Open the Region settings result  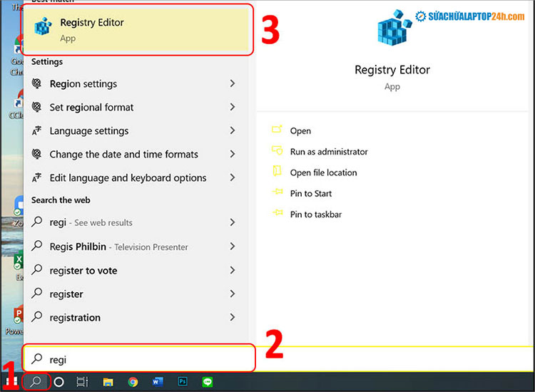coord(136,83)
